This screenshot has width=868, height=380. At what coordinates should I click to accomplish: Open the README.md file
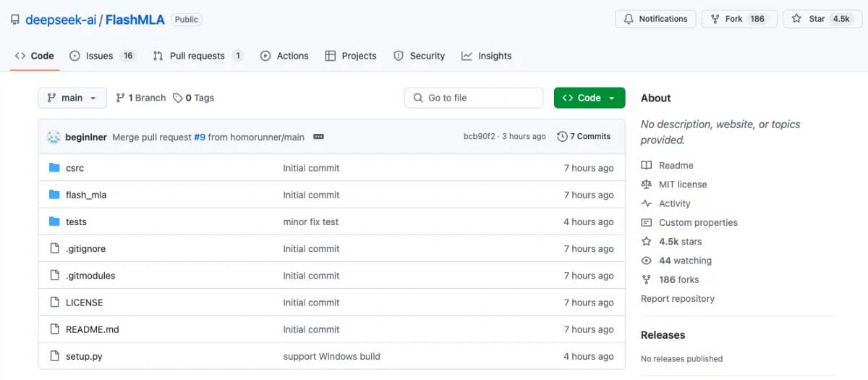tap(92, 329)
